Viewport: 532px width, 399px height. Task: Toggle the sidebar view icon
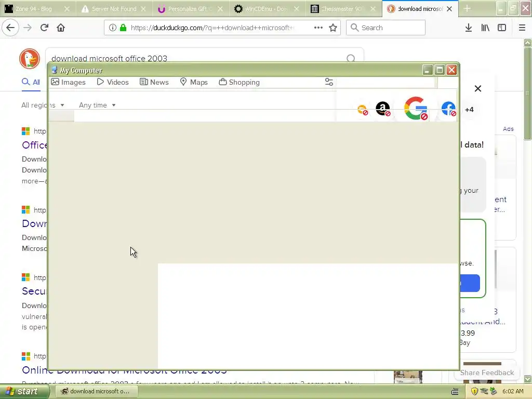502,28
